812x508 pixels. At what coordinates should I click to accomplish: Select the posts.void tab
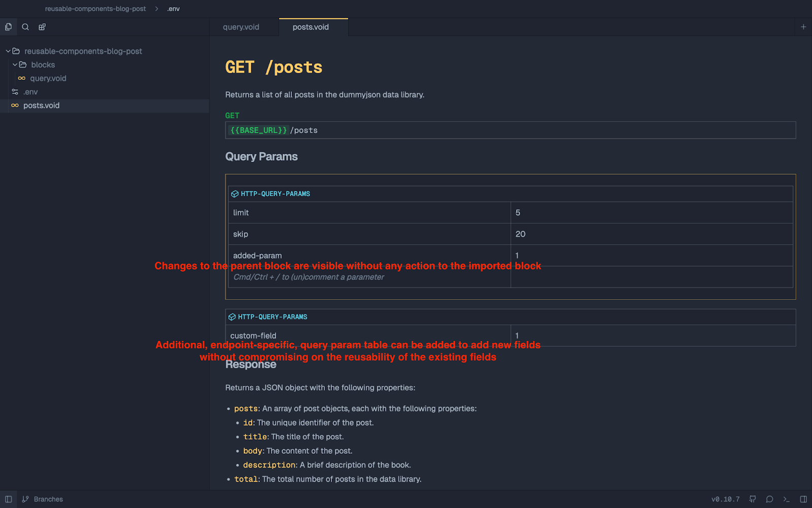coord(311,27)
